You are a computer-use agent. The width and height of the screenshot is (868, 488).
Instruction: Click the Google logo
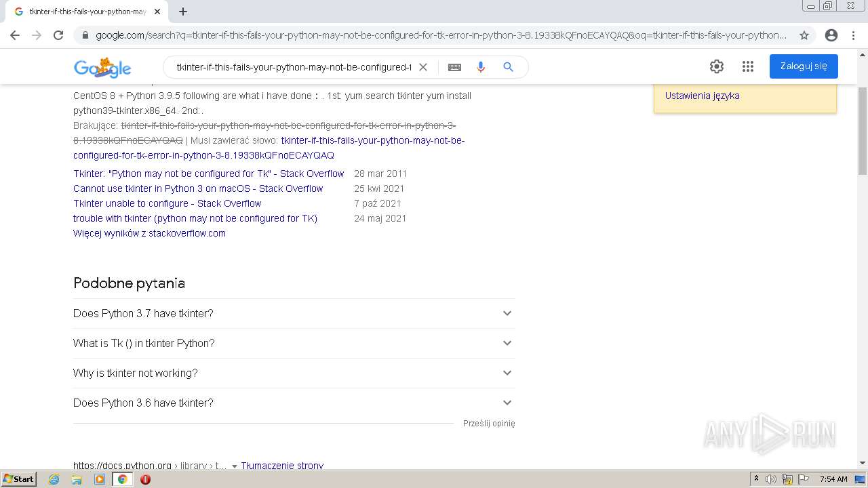(x=102, y=67)
